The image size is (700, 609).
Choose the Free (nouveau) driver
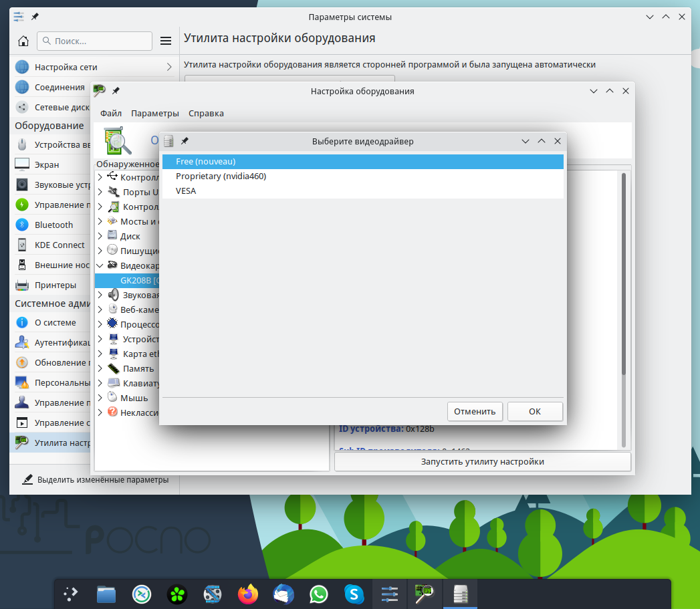coord(205,161)
